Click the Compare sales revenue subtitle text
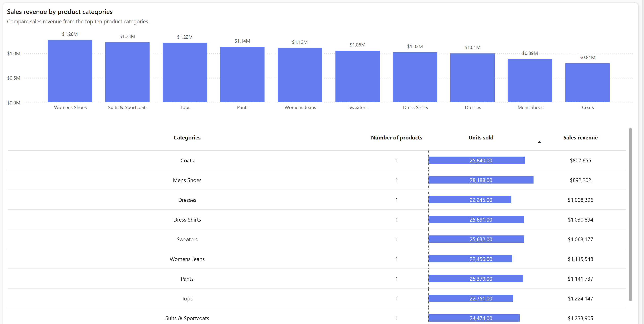Image resolution: width=644 pixels, height=324 pixels. [78, 22]
